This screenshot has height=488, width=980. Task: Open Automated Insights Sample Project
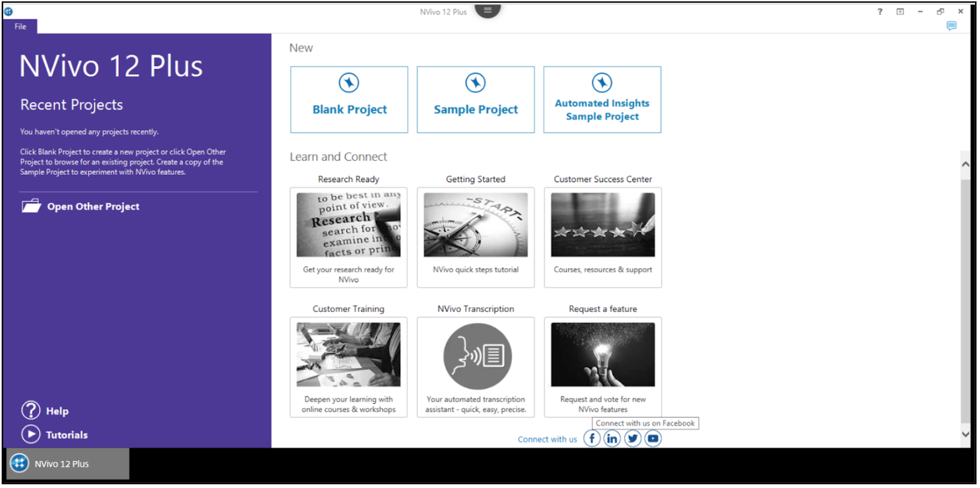pyautogui.click(x=602, y=100)
